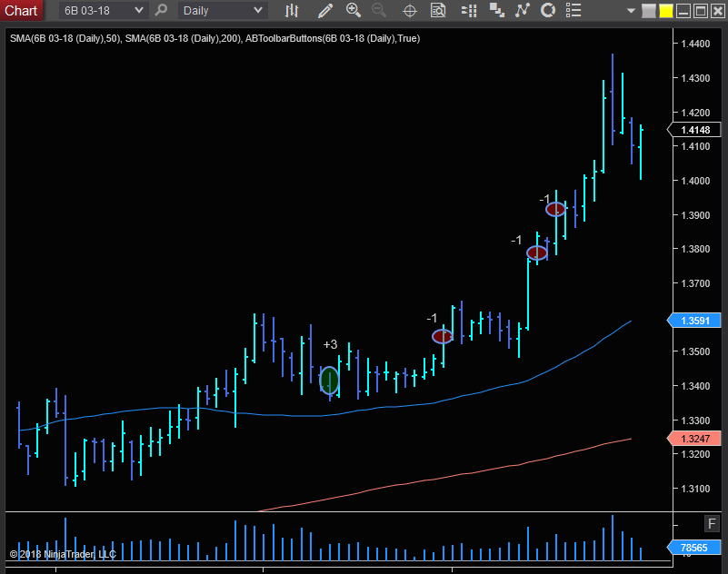The image size is (728, 574).
Task: Open the instrument selector 6B 03-18
Action: point(104,10)
